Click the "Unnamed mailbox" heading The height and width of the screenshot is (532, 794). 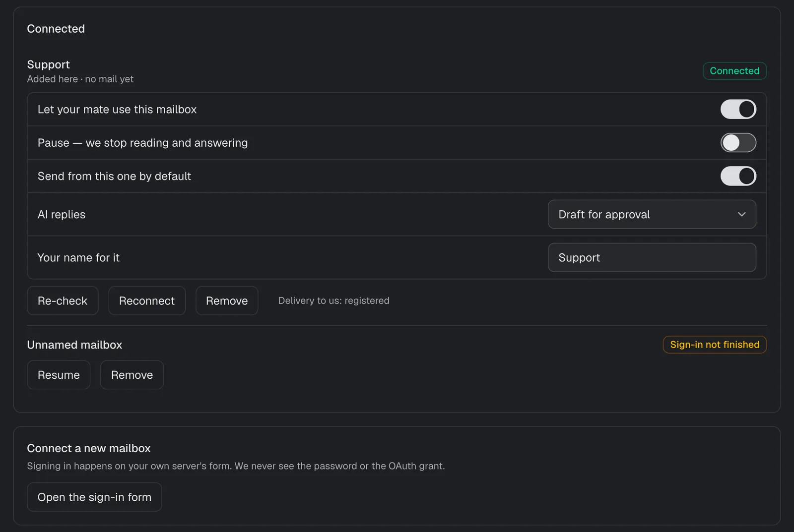(74, 345)
